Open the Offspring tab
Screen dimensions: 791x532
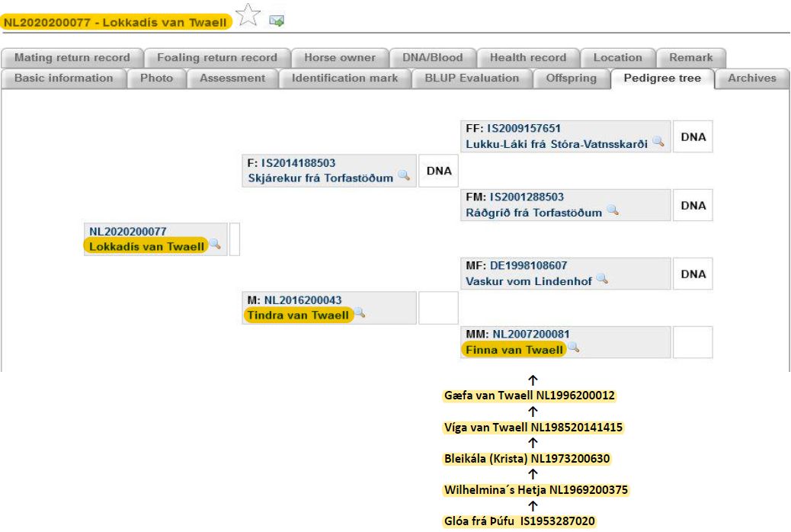[571, 78]
